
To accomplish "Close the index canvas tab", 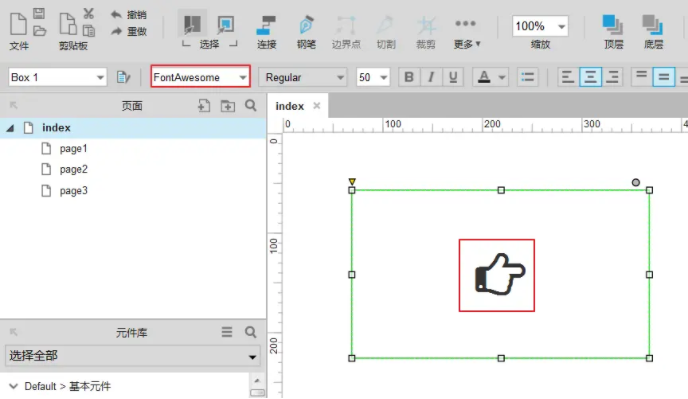I will click(316, 106).
